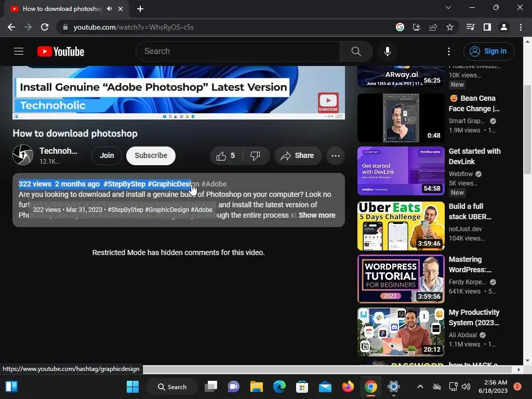Toggle Chrome side panel icon

point(487,27)
